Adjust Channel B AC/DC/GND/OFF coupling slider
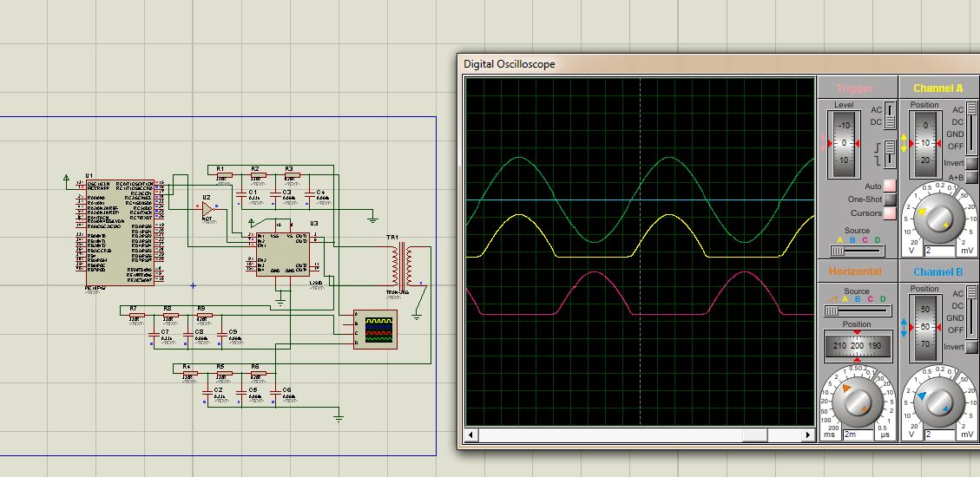Screen dimensions: 980x477 click(x=972, y=311)
